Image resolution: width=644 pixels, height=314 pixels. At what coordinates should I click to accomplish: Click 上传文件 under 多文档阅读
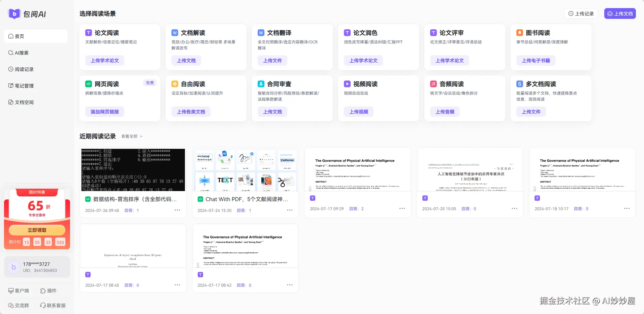click(531, 112)
